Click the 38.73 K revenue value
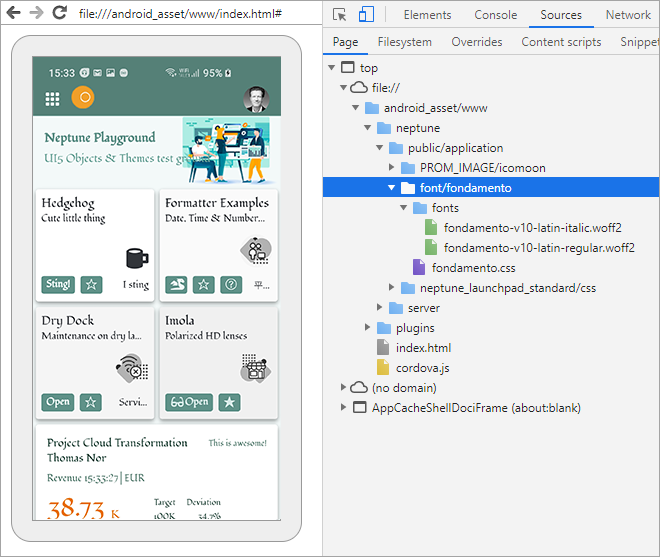 (83, 508)
